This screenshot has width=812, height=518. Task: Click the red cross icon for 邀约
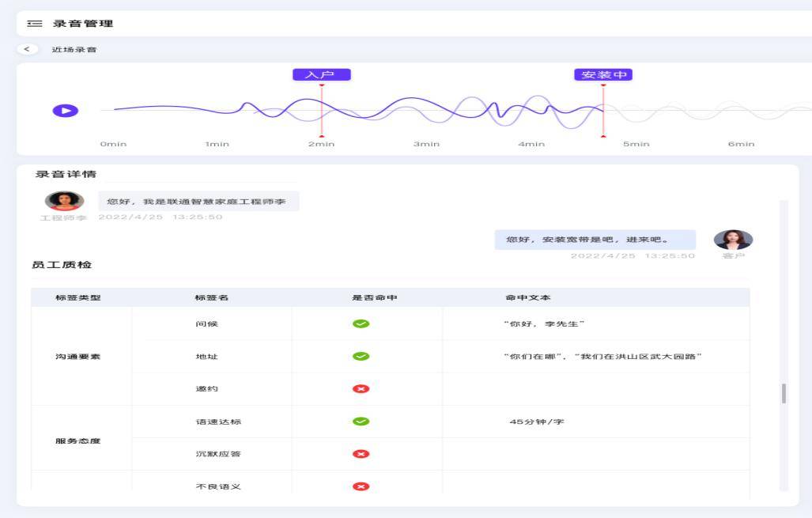point(361,389)
